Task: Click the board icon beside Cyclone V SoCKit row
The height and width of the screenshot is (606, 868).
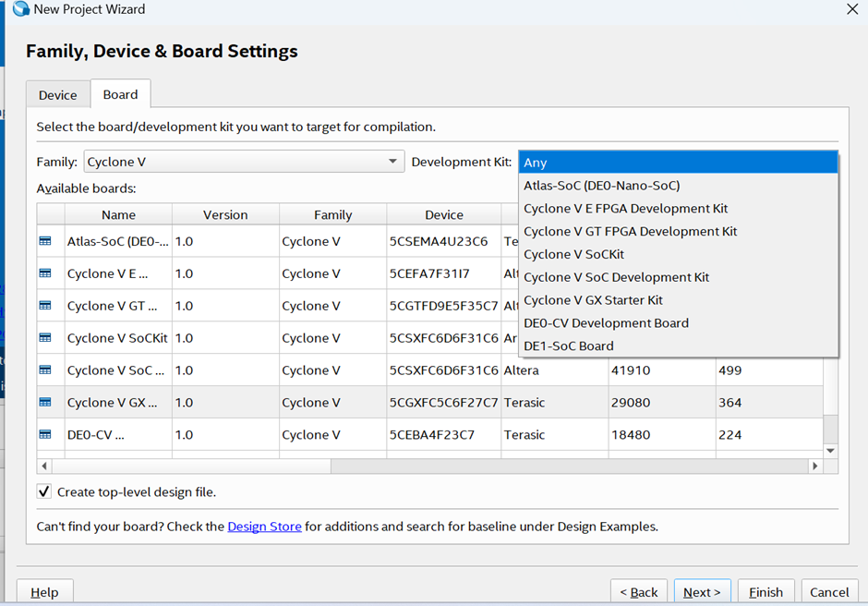Action: (x=45, y=338)
